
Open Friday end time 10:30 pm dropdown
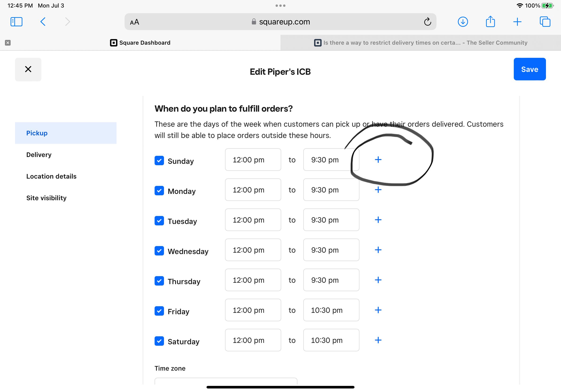(x=331, y=310)
